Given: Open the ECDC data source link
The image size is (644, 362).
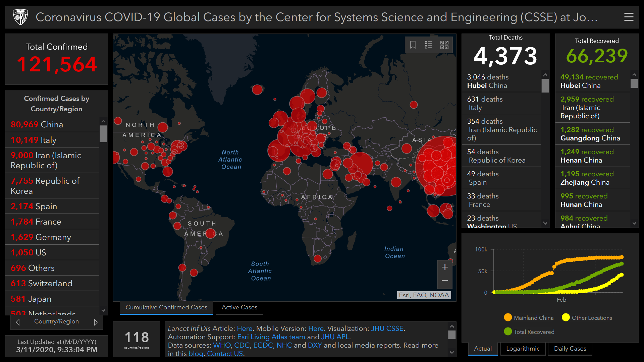Looking at the screenshot, I should [x=263, y=345].
